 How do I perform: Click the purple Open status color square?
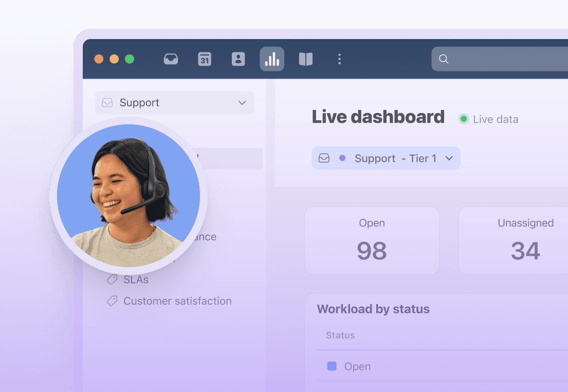[332, 366]
